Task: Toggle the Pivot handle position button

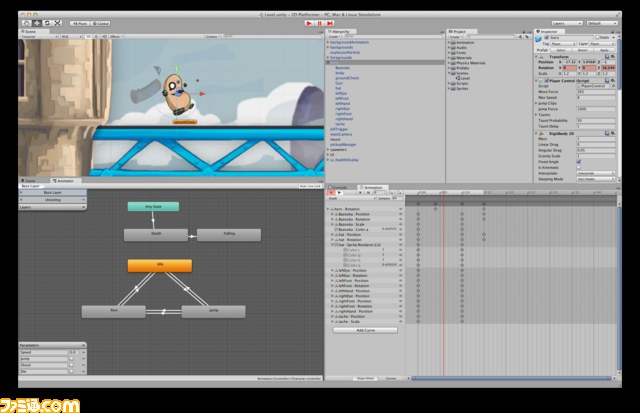Action: tap(80, 24)
